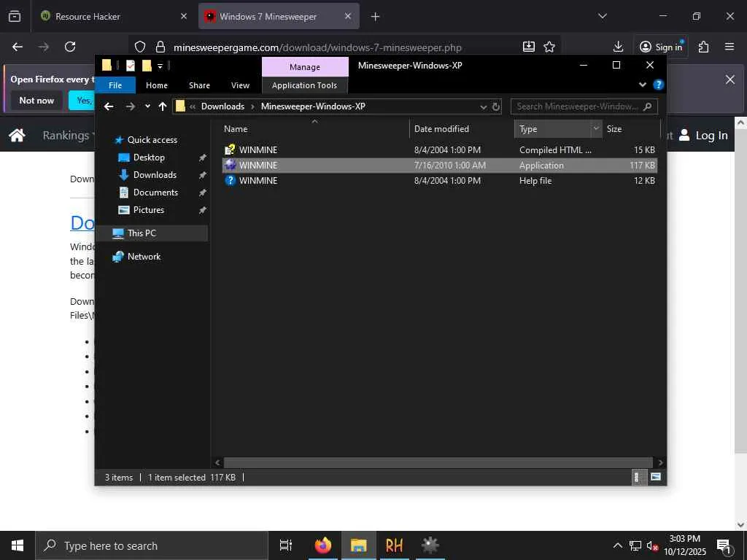Click Explorer forward arrow button

(130, 106)
